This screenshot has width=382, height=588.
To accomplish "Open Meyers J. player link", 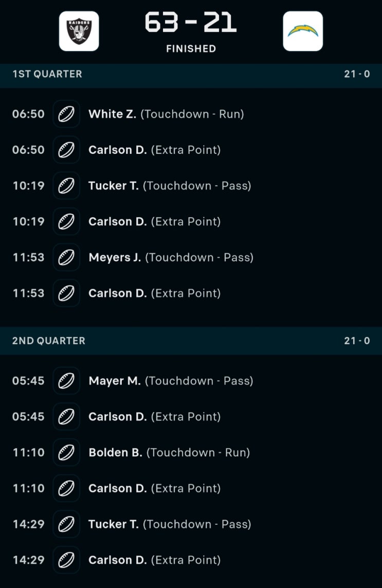I will click(x=115, y=257).
